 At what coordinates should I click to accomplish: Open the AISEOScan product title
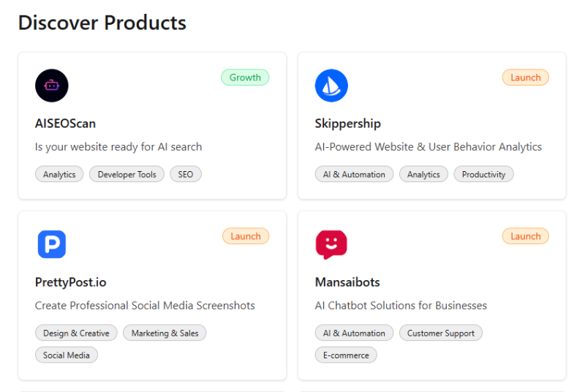pos(65,124)
